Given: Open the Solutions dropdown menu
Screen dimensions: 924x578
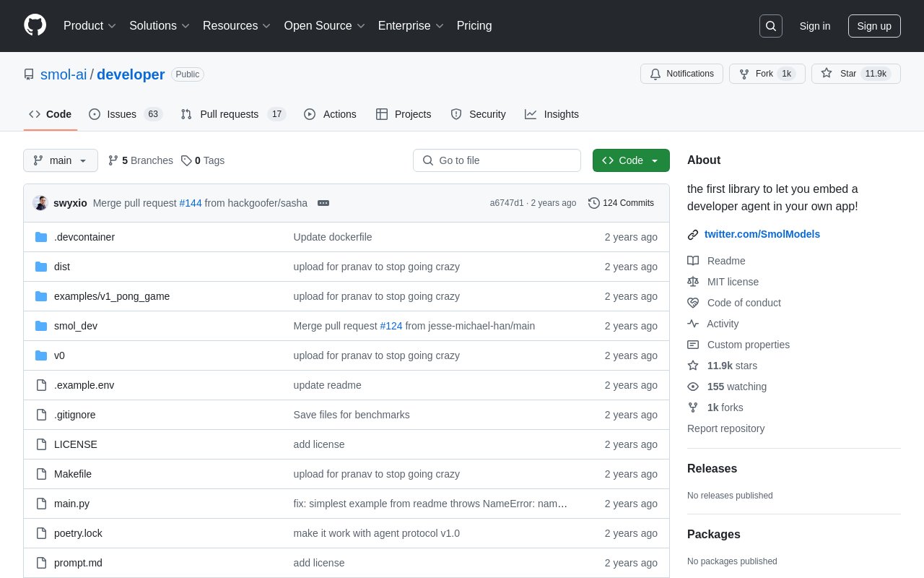Looking at the screenshot, I should pos(160,26).
